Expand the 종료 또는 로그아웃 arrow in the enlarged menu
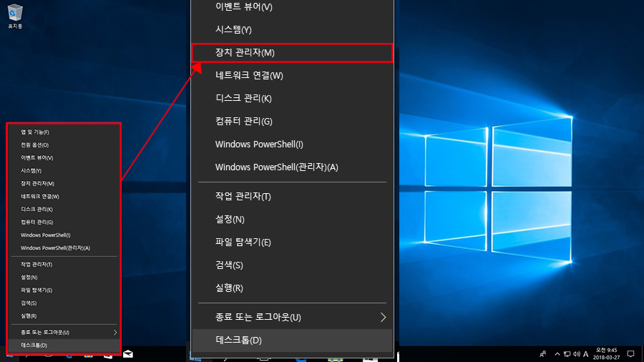The image size is (644, 362). [383, 317]
